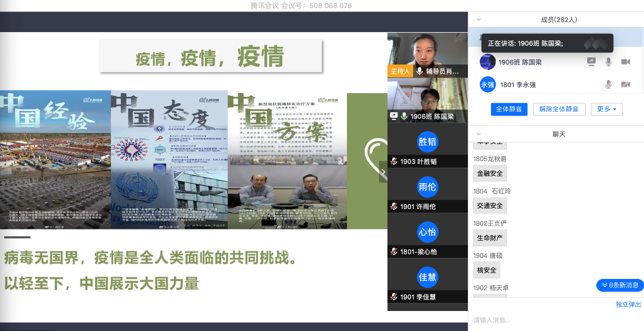
Task: Click the 永强 avatar in member list
Action: pos(487,85)
